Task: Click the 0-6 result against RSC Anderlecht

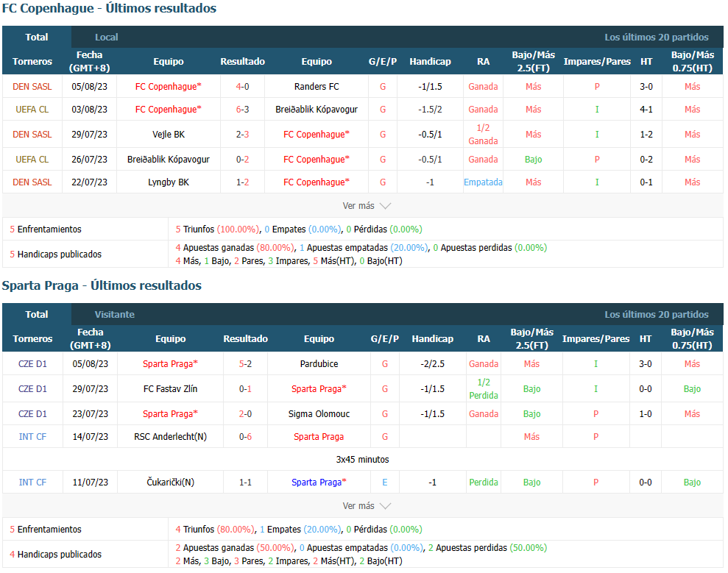Action: (x=245, y=437)
